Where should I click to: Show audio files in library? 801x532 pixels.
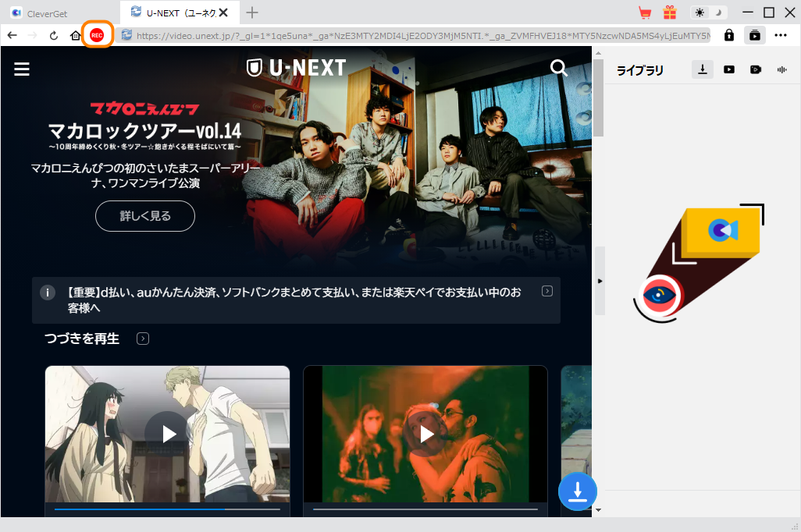[x=781, y=69]
